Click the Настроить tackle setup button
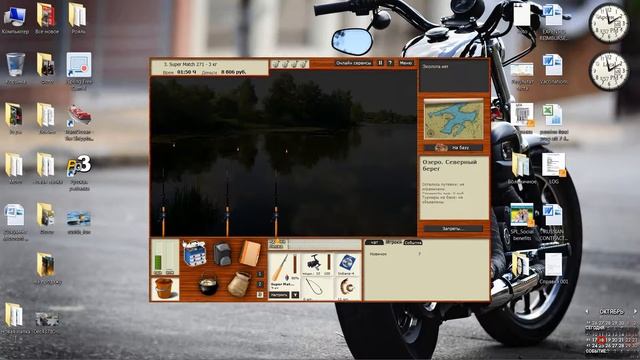 pos(280,295)
